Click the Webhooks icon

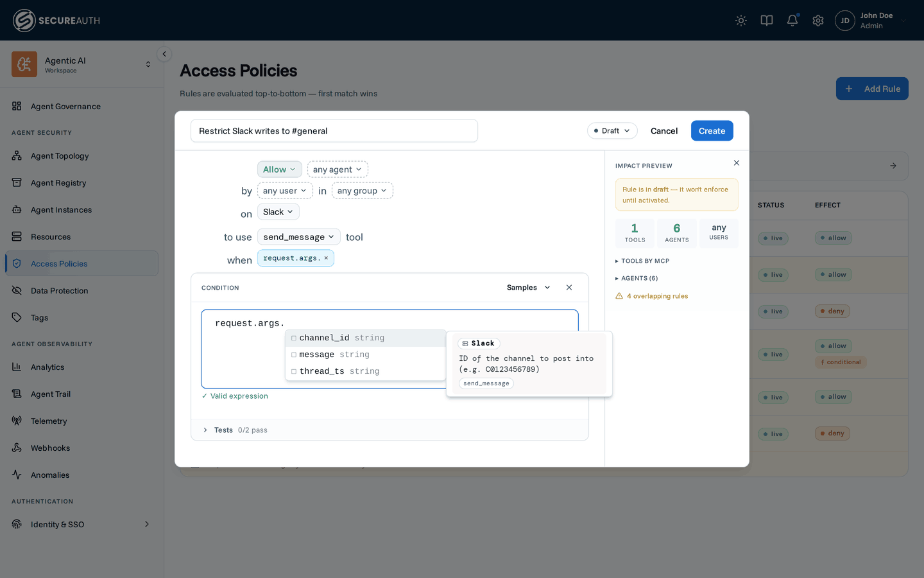[17, 448]
